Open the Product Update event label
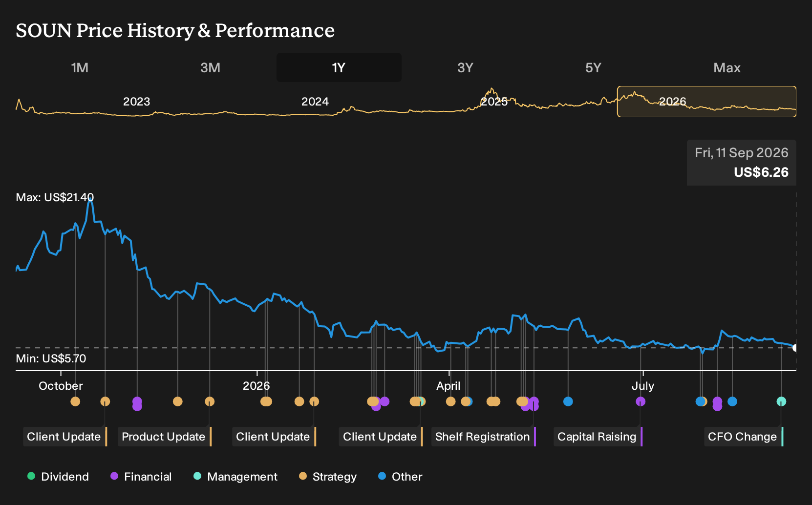Image resolution: width=812 pixels, height=505 pixels. pos(165,437)
